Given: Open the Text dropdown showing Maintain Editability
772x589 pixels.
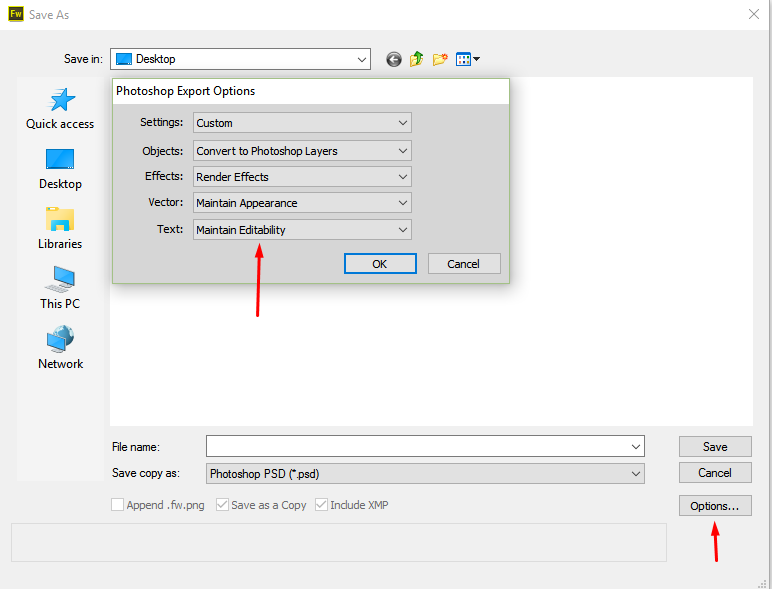Looking at the screenshot, I should tap(302, 229).
